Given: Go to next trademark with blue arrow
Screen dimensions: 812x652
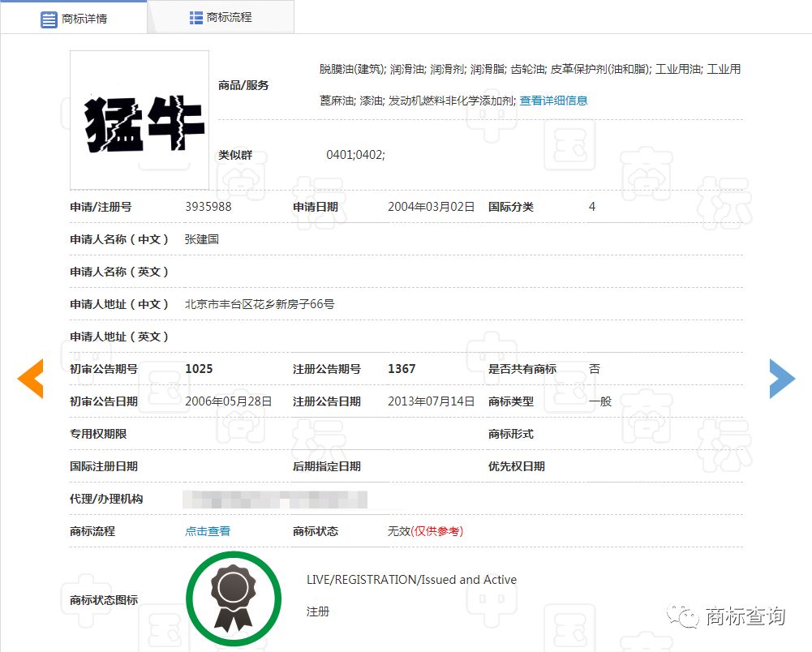Looking at the screenshot, I should [x=782, y=379].
